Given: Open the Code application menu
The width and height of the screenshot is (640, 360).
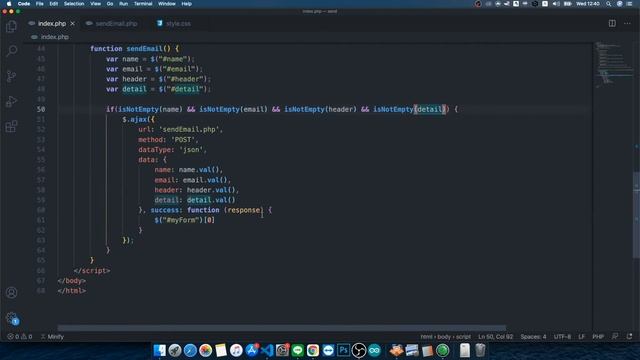Looking at the screenshot, I should (24, 4).
